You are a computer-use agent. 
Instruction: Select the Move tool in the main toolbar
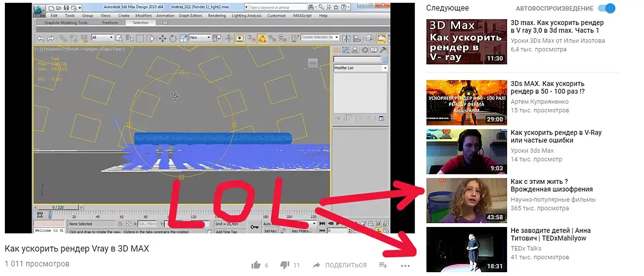(162, 38)
